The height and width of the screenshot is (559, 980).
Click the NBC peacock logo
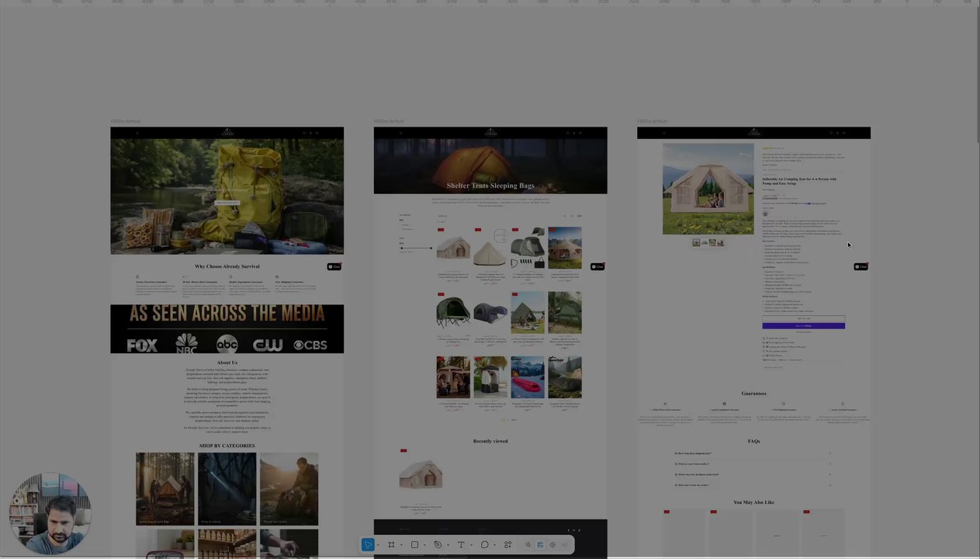click(x=186, y=344)
